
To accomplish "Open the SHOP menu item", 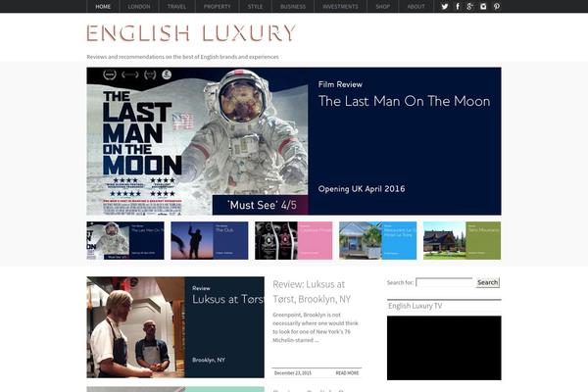I will [x=382, y=7].
